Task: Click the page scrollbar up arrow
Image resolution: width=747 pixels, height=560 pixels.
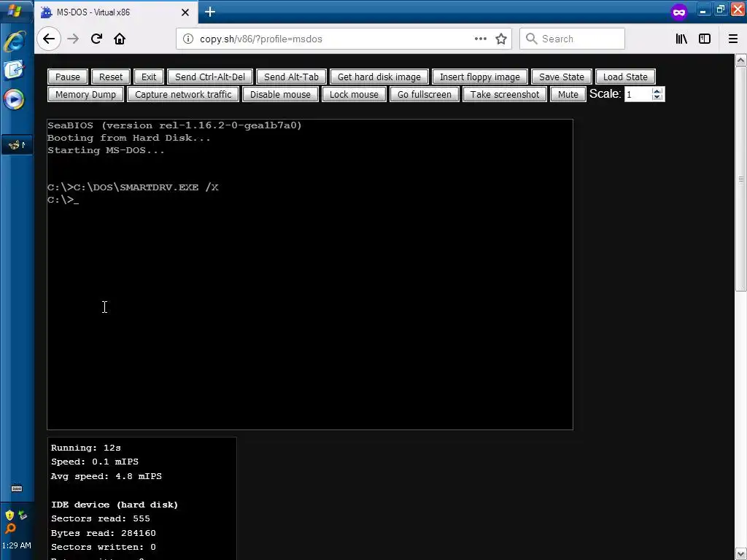Action: [x=741, y=61]
